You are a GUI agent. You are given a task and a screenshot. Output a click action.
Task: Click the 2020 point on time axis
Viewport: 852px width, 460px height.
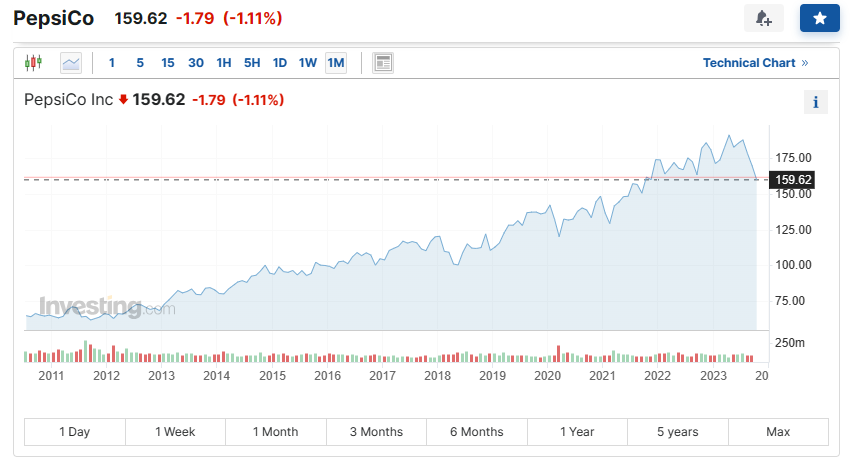click(x=547, y=375)
